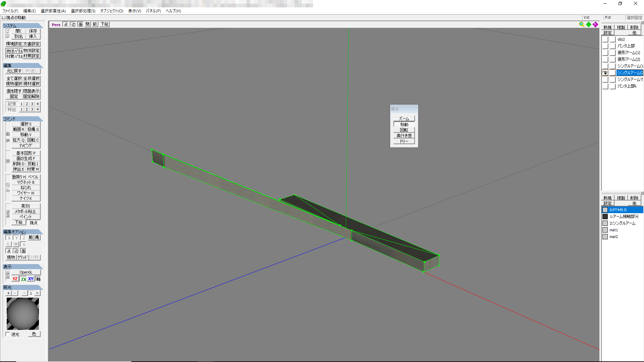Click 削除 in the material panel
644x362 pixels.
coord(634,198)
